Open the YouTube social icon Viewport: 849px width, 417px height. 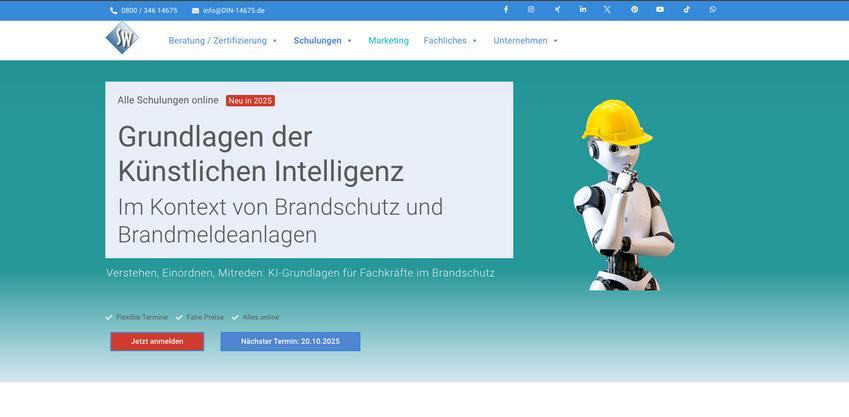(659, 10)
